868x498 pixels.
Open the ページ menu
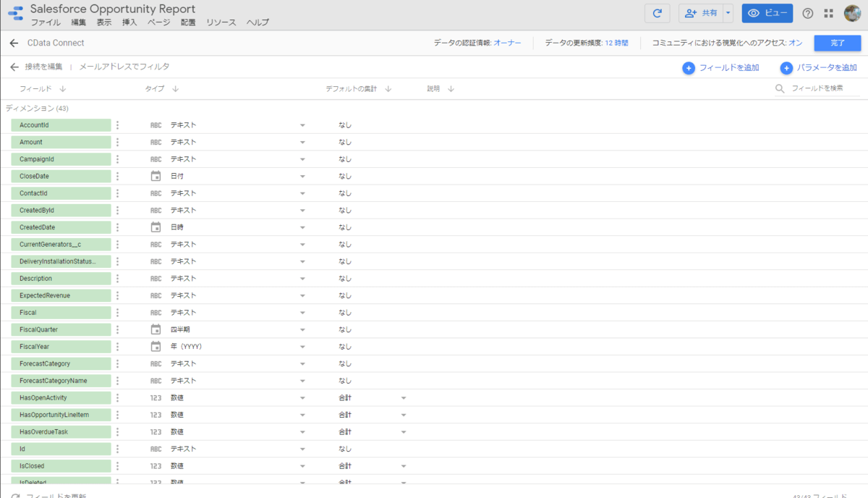click(158, 22)
